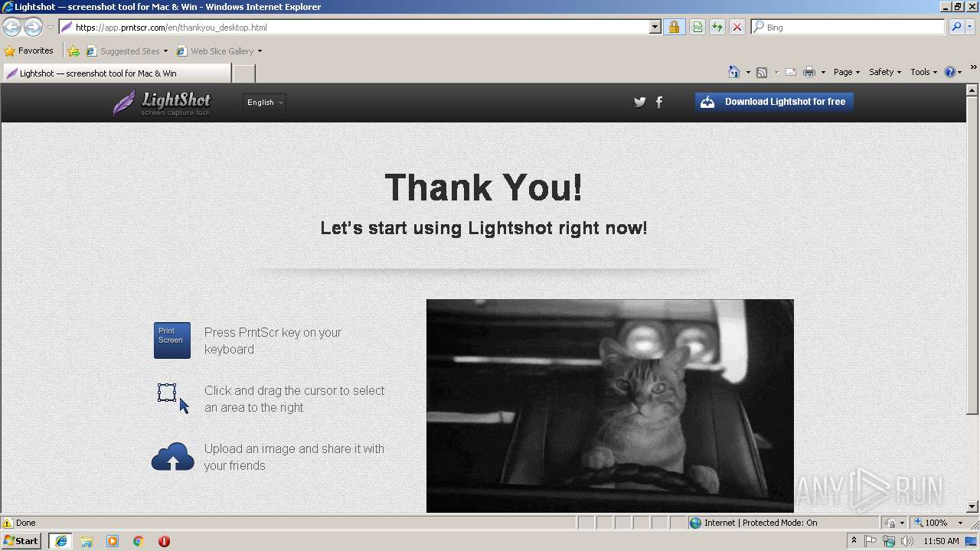Stop loading with the red X icon
Screen dimensions: 980x551
(x=737, y=27)
